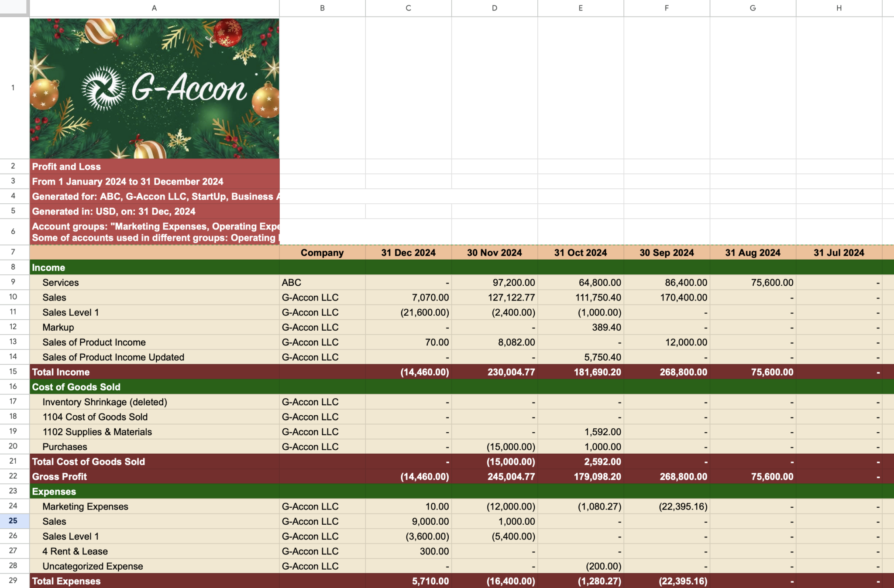Click Services value 86,400.00
894x588 pixels.
point(667,282)
